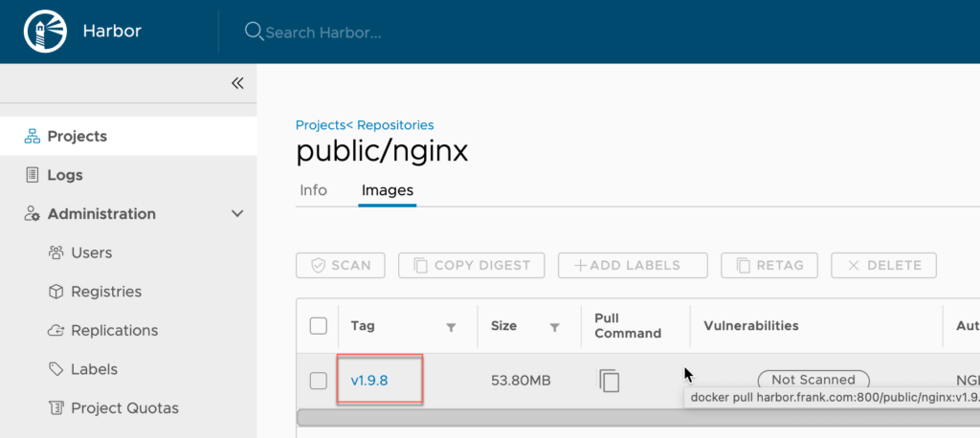Click the DELETE button
Viewport: 980px width, 438px height.
click(x=883, y=266)
